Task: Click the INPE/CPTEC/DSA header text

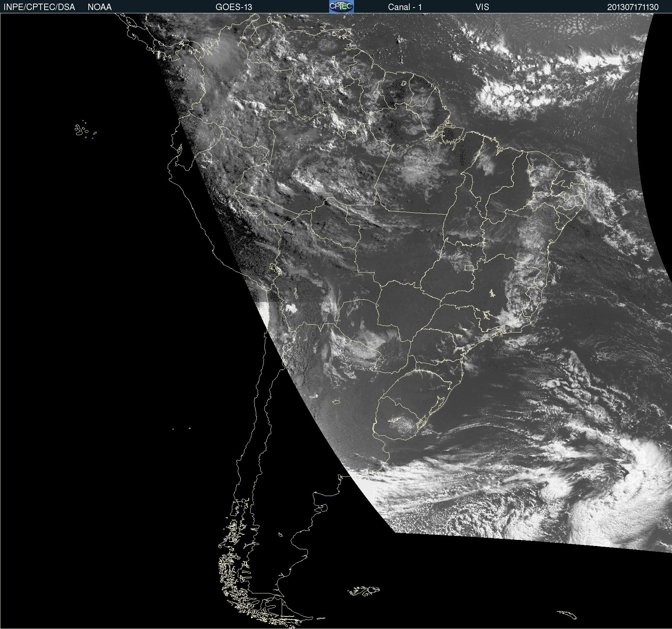Action: coord(39,7)
